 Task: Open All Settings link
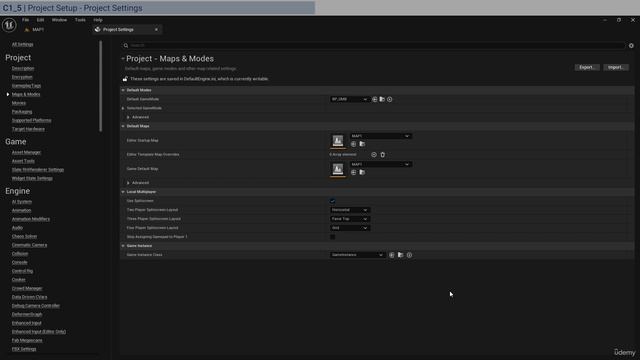[x=22, y=44]
